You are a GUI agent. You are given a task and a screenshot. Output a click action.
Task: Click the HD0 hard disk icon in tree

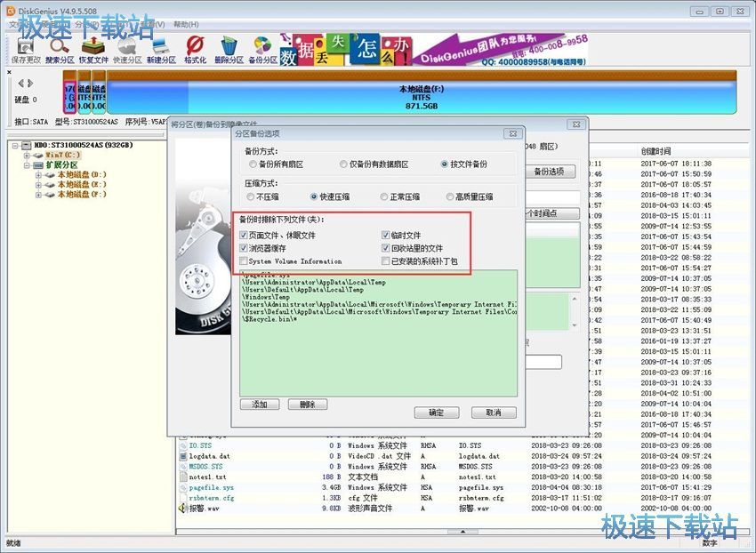point(27,145)
